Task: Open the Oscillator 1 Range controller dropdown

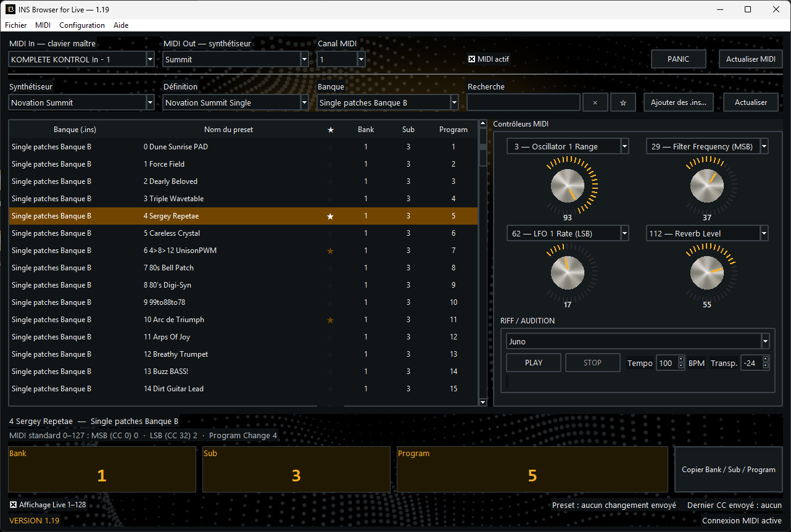Action: tap(568, 146)
